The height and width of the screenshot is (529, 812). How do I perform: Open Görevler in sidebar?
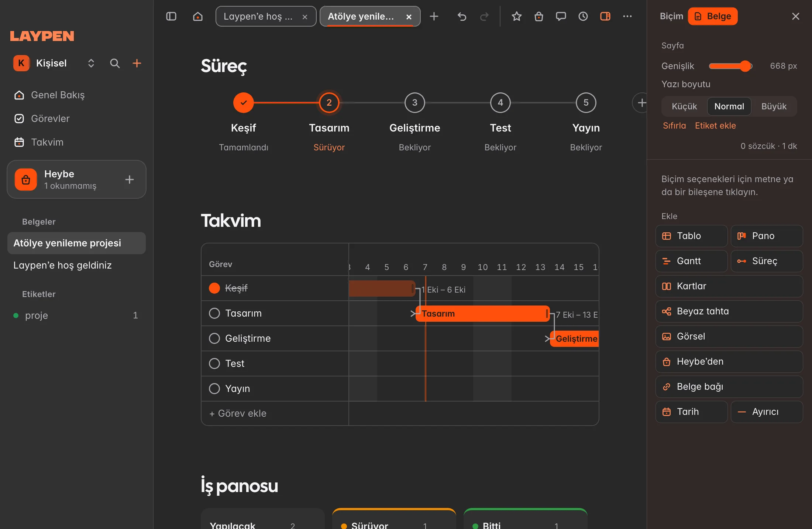tap(76, 119)
